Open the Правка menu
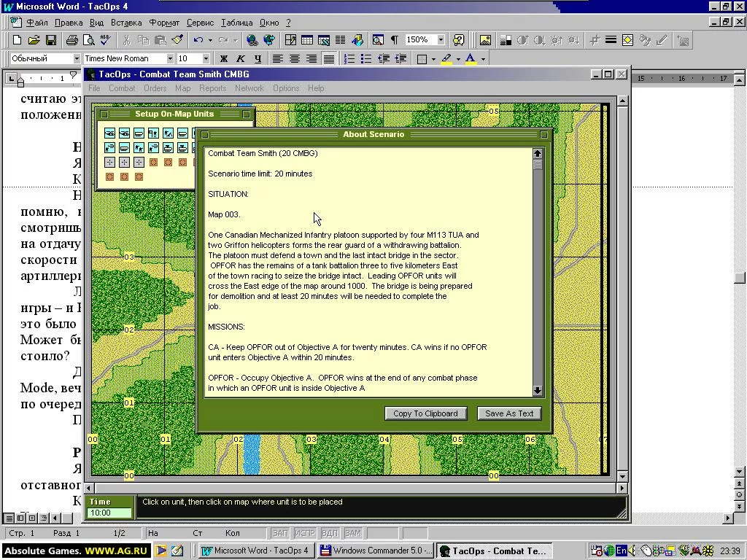The image size is (747, 560). [69, 23]
